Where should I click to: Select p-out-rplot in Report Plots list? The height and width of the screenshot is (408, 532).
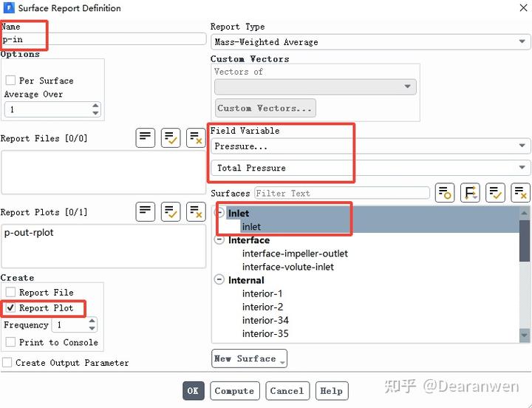[x=29, y=233]
